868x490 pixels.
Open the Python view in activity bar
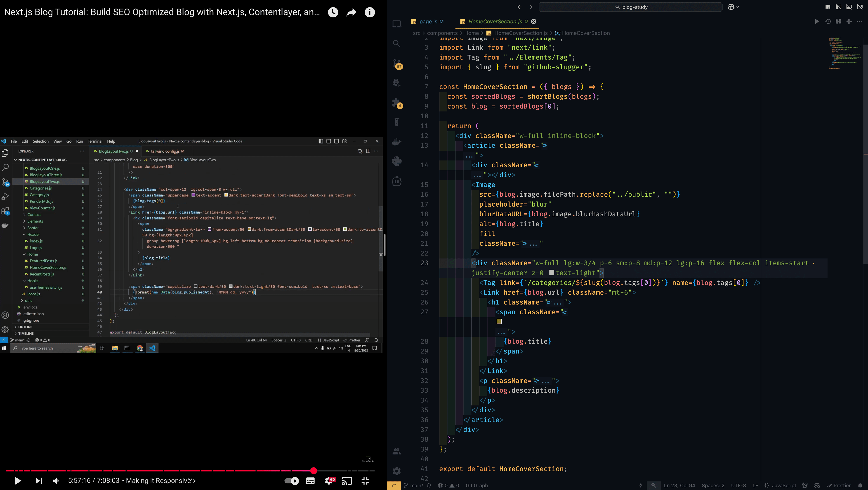[x=397, y=161]
